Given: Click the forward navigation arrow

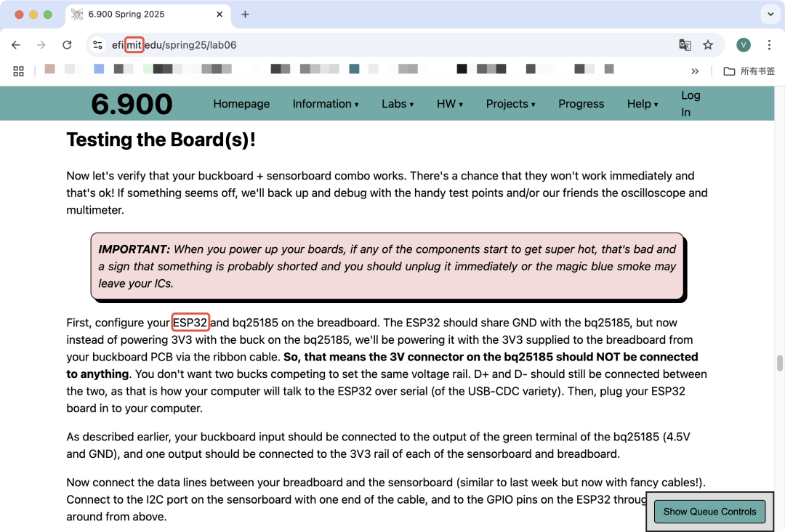Looking at the screenshot, I should click(41, 45).
